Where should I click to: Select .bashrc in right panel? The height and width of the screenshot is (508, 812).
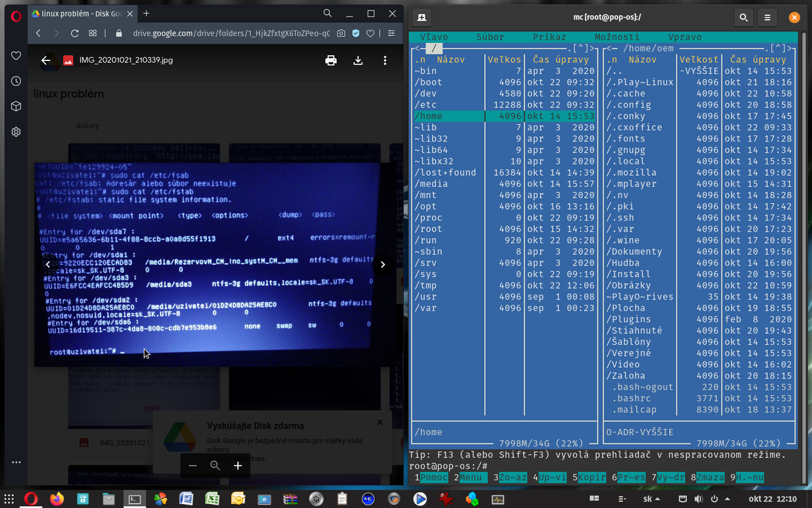699,398
